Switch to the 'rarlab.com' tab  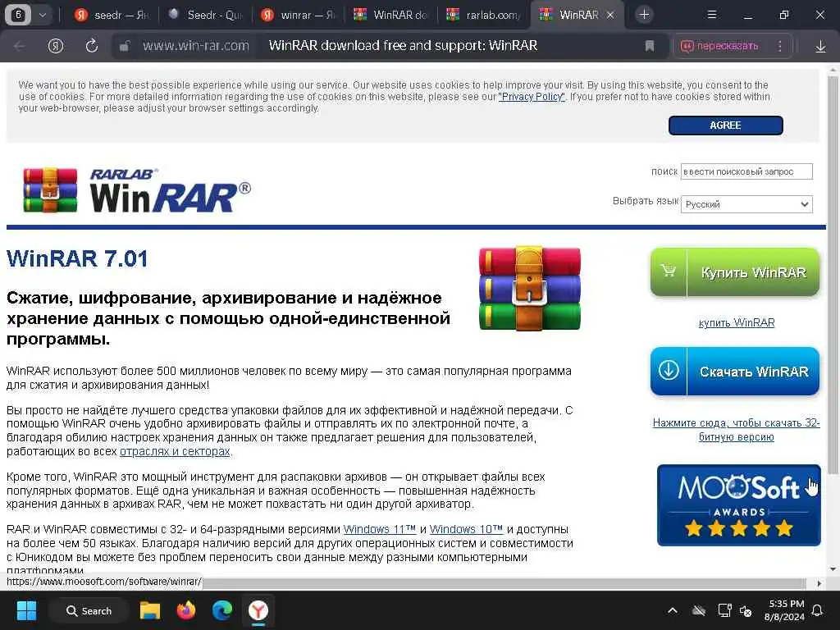tap(484, 15)
